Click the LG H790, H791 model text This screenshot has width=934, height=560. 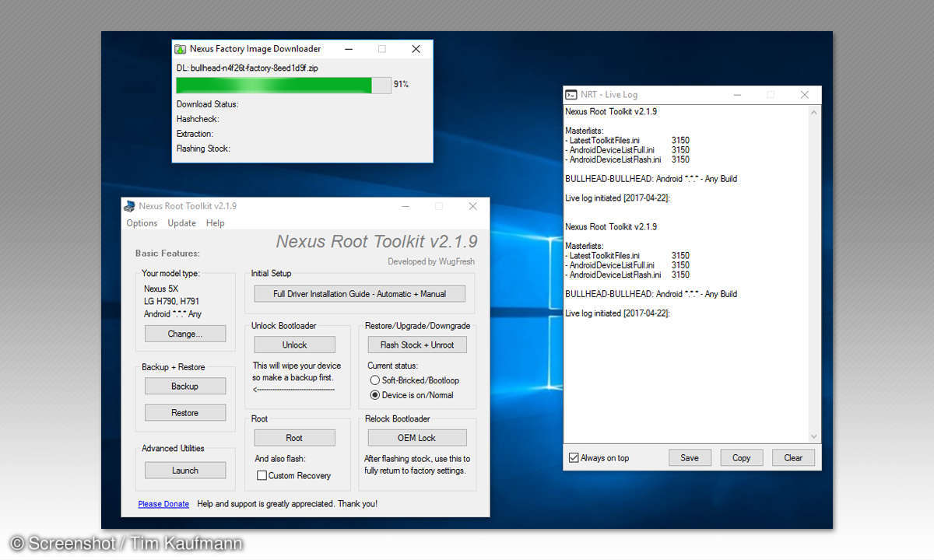pyautogui.click(x=173, y=301)
